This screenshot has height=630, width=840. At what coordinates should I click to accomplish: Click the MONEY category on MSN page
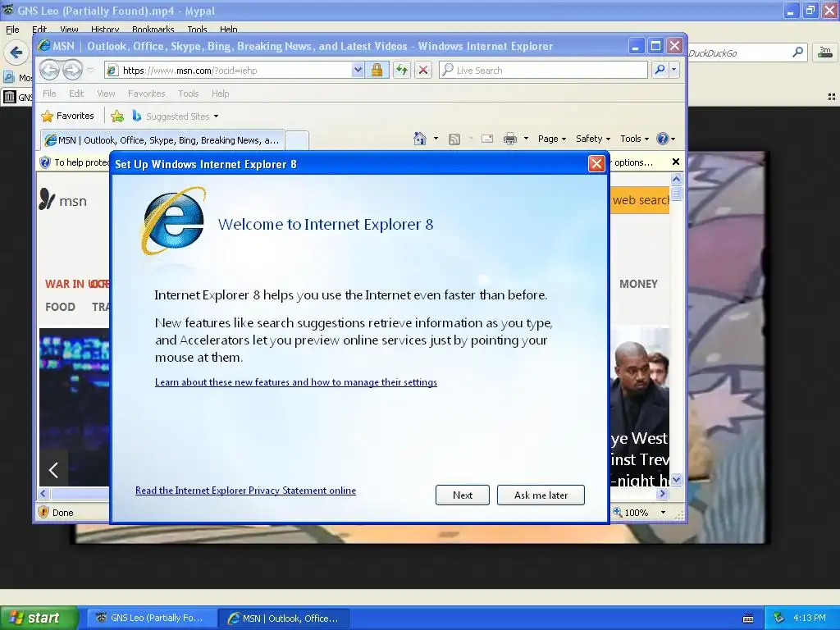click(x=638, y=284)
